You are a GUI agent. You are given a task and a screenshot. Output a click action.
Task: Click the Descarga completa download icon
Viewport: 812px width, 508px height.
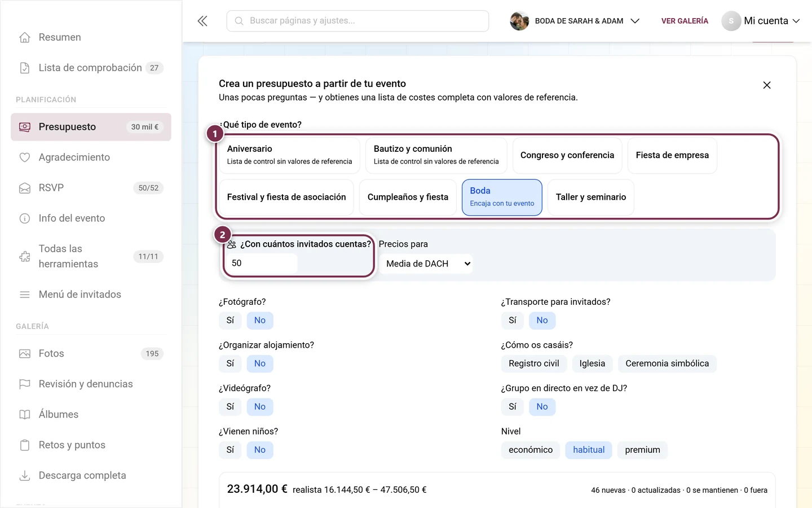[x=25, y=476]
